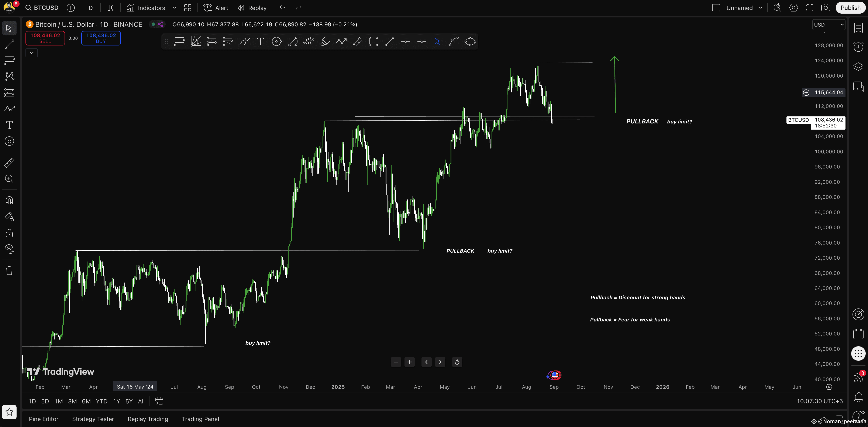
Task: Toggle lock all drawings padlock
Action: [x=9, y=233]
